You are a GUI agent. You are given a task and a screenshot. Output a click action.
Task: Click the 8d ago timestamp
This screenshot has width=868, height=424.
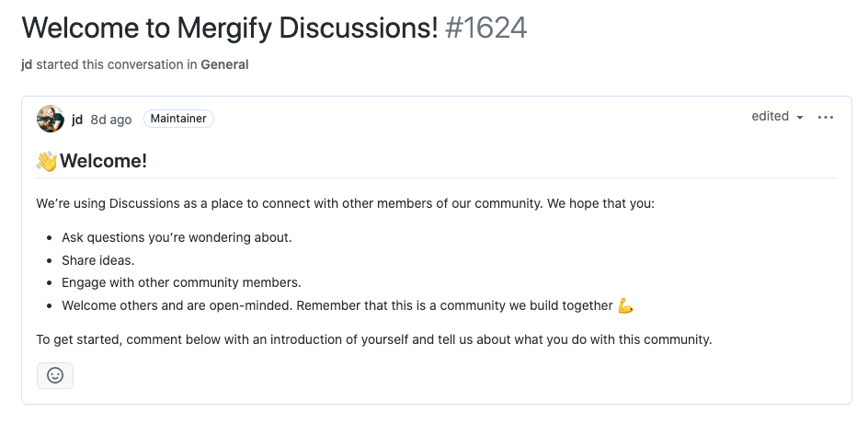[110, 120]
